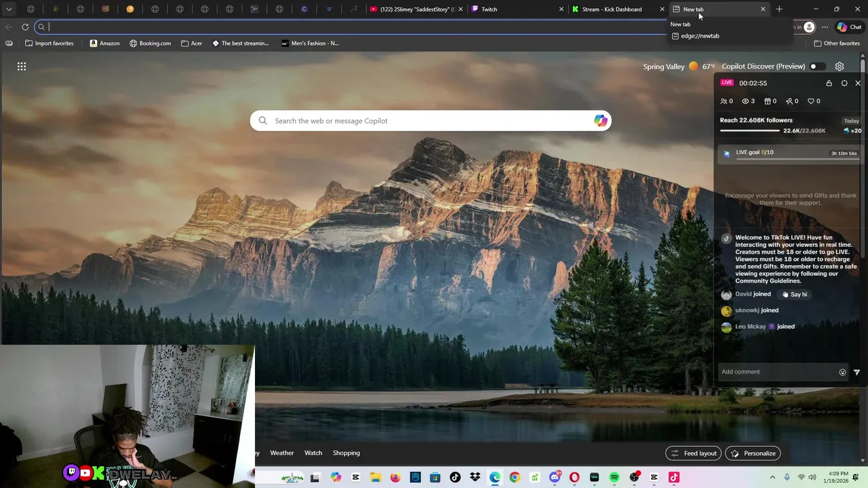The height and width of the screenshot is (488, 868).
Task: Open the Today dropdown in follower goal
Action: (x=851, y=121)
